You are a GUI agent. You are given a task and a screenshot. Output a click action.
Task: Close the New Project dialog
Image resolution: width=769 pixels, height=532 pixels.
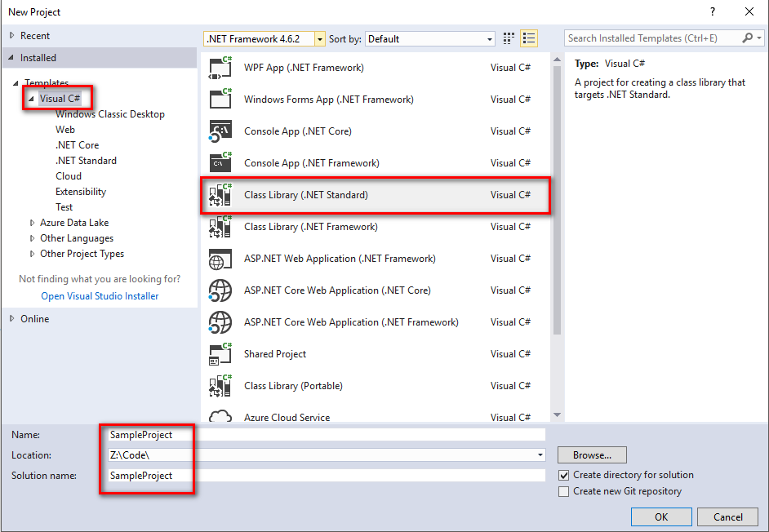click(749, 11)
